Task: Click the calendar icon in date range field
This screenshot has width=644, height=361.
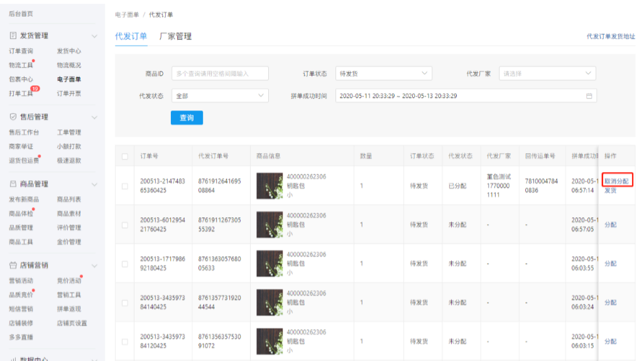Action: click(x=589, y=96)
